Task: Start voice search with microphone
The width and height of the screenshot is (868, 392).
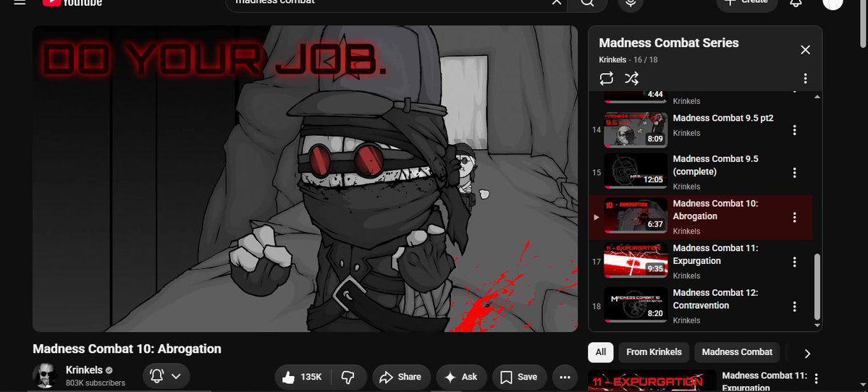Action: 631,2
